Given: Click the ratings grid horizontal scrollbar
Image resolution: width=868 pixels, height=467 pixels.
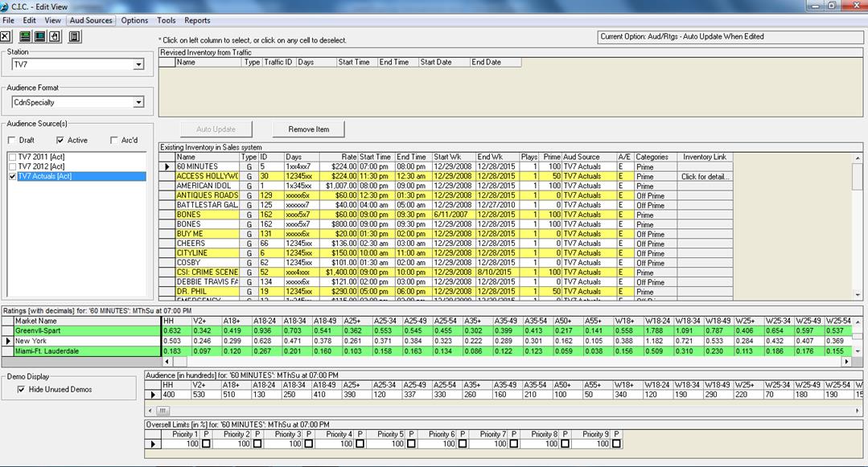Looking at the screenshot, I should click(499, 363).
